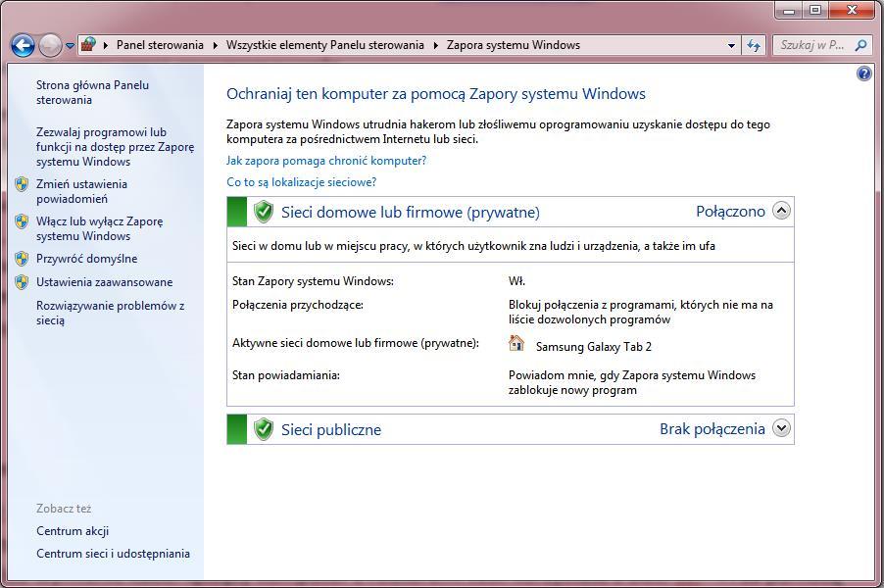Viewport: 884px width, 588px height.
Task: Open Jak zapora pomaga chronić komputer? link
Action: (x=326, y=161)
